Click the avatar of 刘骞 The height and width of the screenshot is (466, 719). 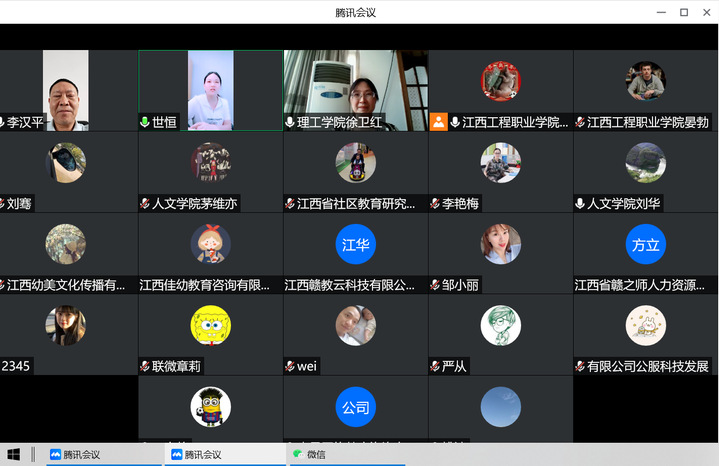(x=66, y=162)
